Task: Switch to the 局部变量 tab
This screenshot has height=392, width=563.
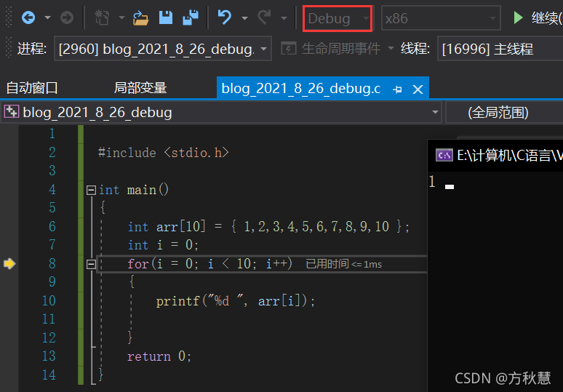Action: 140,88
